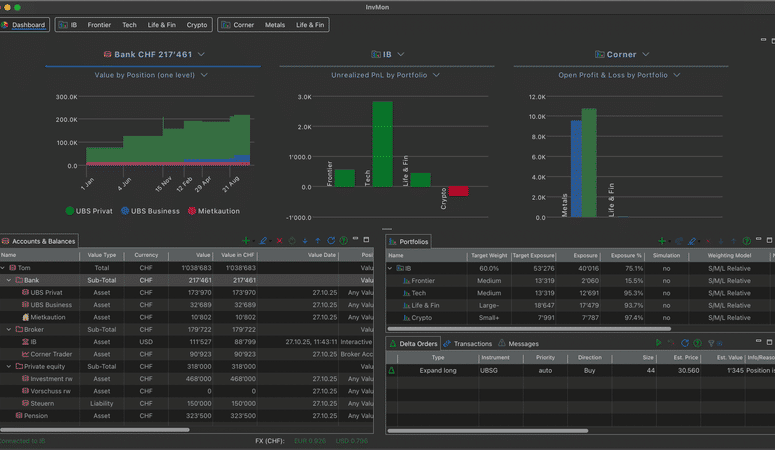Image resolution: width=775 pixels, height=450 pixels.
Task: Click filter icon in Delta Orders toolbar
Action: pos(711,343)
